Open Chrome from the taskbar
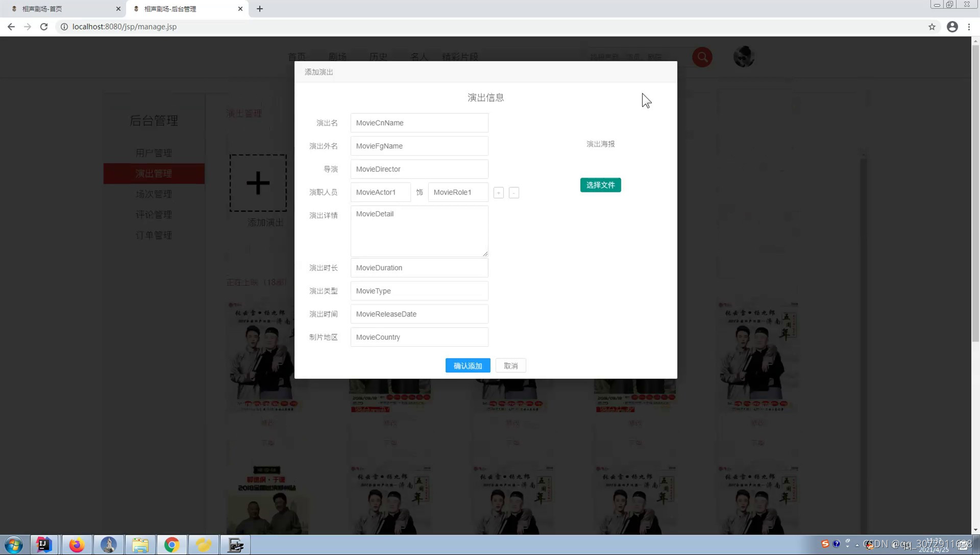Image resolution: width=980 pixels, height=555 pixels. click(x=172, y=545)
